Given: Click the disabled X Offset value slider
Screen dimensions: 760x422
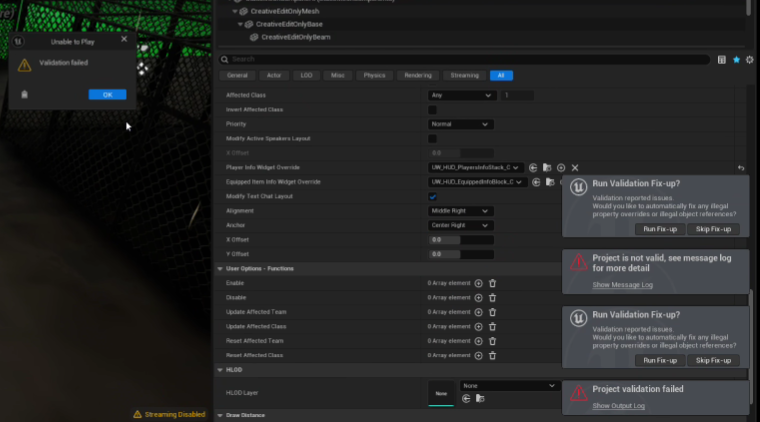Looking at the screenshot, I should (460, 153).
